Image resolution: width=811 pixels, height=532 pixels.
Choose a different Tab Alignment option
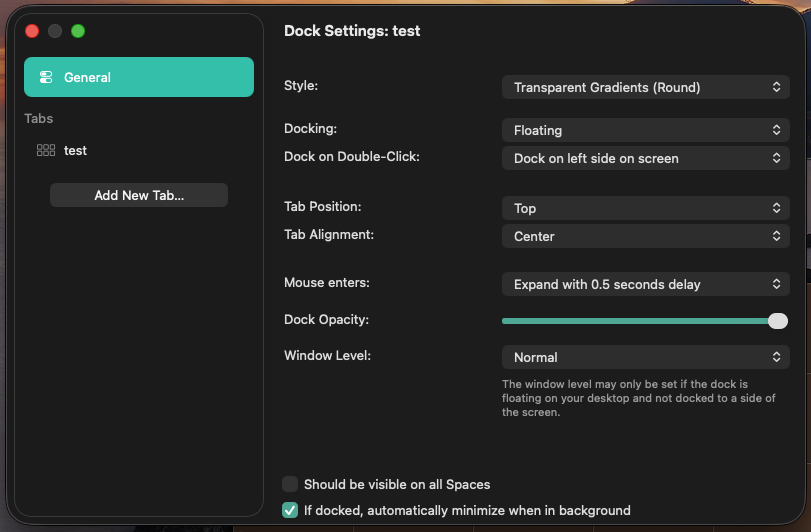(645, 237)
